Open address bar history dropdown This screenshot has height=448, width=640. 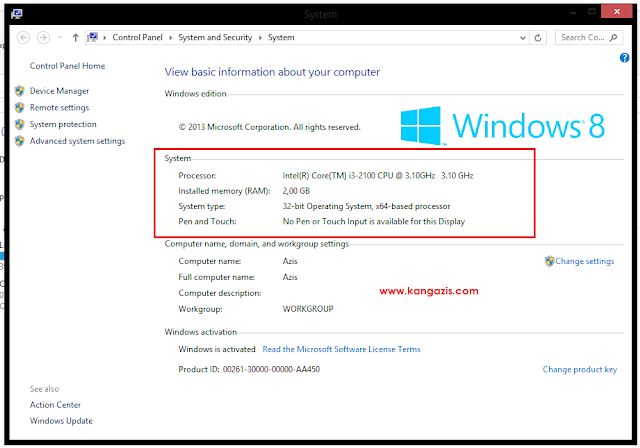click(x=522, y=38)
